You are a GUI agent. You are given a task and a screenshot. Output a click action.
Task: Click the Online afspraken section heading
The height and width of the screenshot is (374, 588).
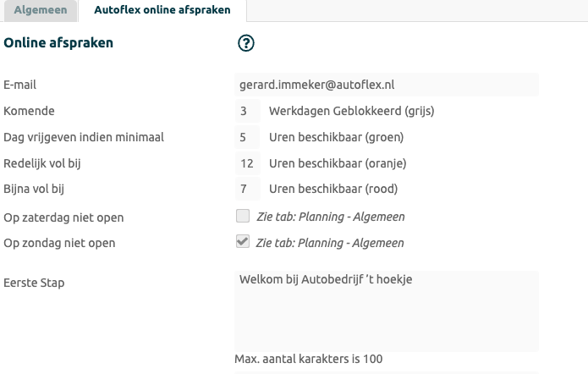tap(58, 42)
